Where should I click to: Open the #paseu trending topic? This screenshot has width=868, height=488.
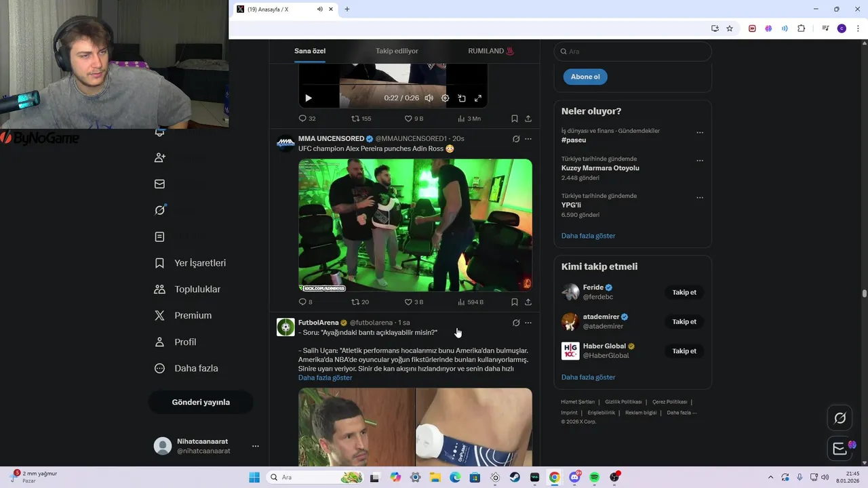pos(574,140)
